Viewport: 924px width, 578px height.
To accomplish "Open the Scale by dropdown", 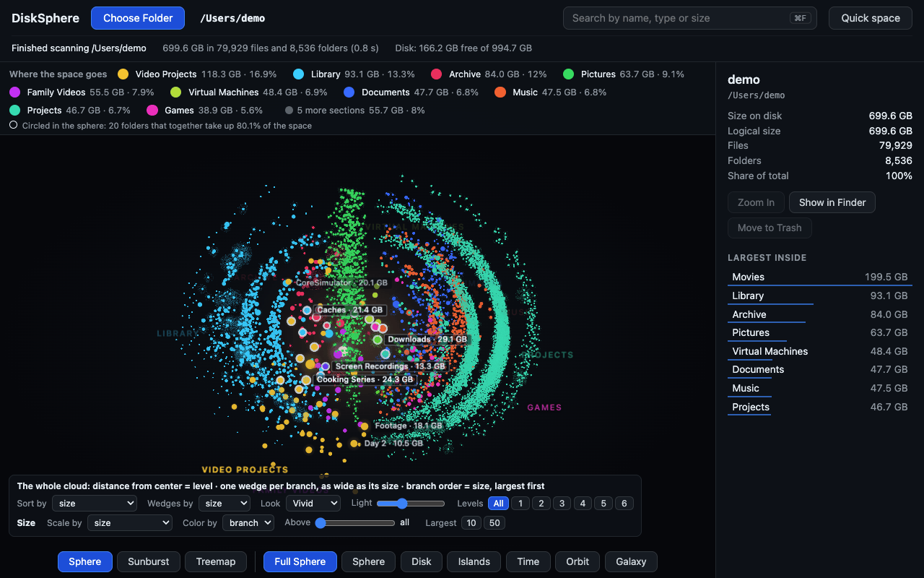I will [130, 522].
